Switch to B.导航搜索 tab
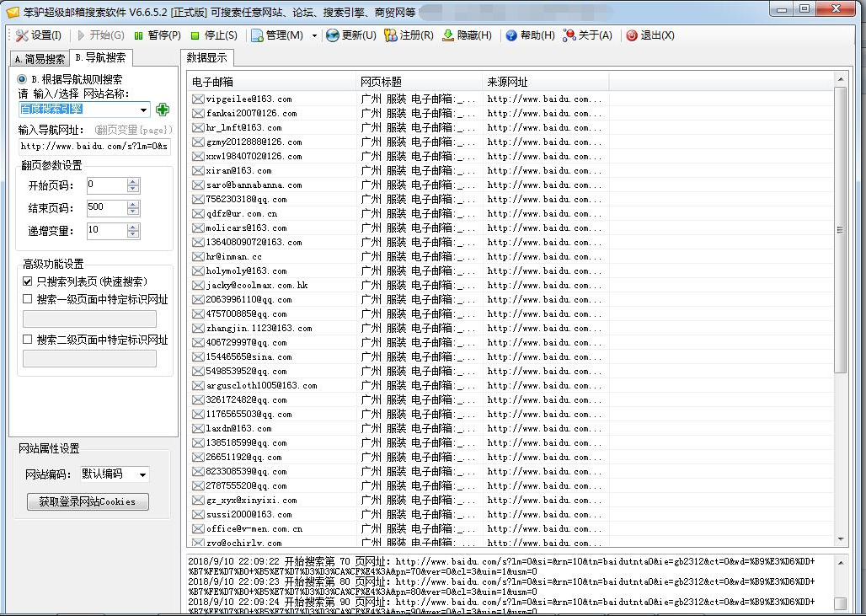Viewport: 866px width, 616px height. [100, 57]
